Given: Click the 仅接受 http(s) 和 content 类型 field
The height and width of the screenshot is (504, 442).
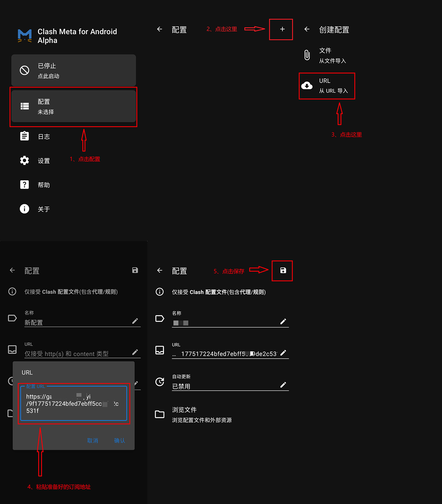Looking at the screenshot, I should [82, 354].
